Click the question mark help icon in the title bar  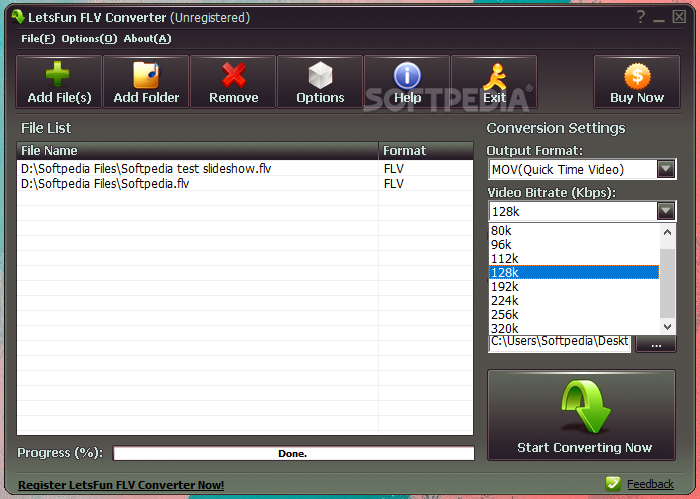pos(641,17)
